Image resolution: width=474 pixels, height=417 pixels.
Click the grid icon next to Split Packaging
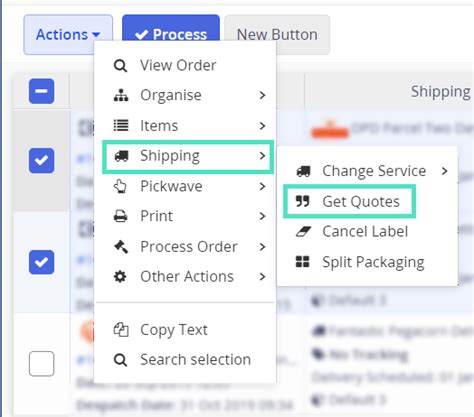303,262
